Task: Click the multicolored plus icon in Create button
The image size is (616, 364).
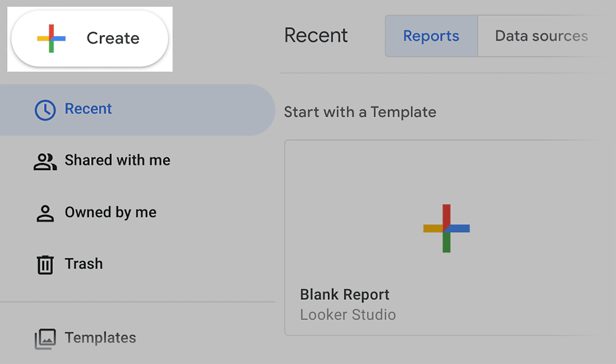Action: pyautogui.click(x=51, y=38)
